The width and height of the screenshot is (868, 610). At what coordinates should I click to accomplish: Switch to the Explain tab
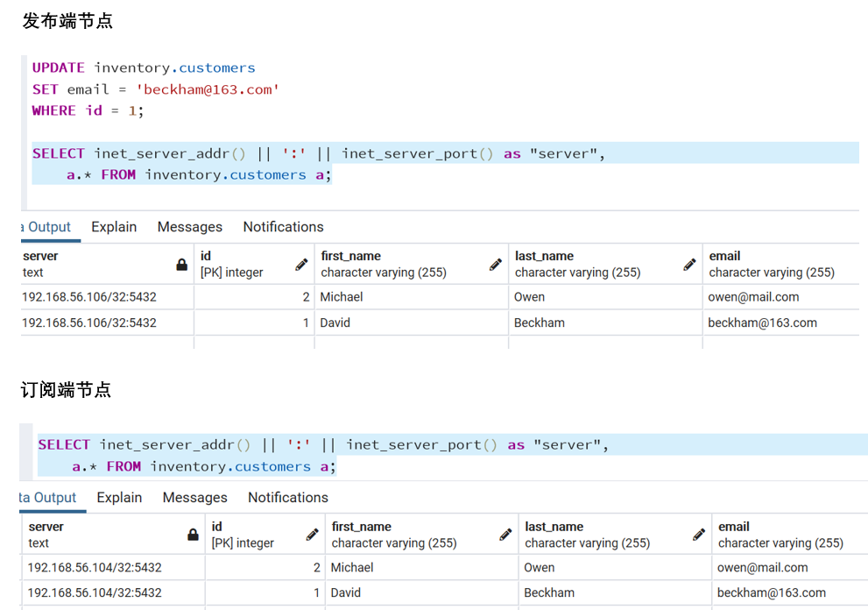coord(114,226)
